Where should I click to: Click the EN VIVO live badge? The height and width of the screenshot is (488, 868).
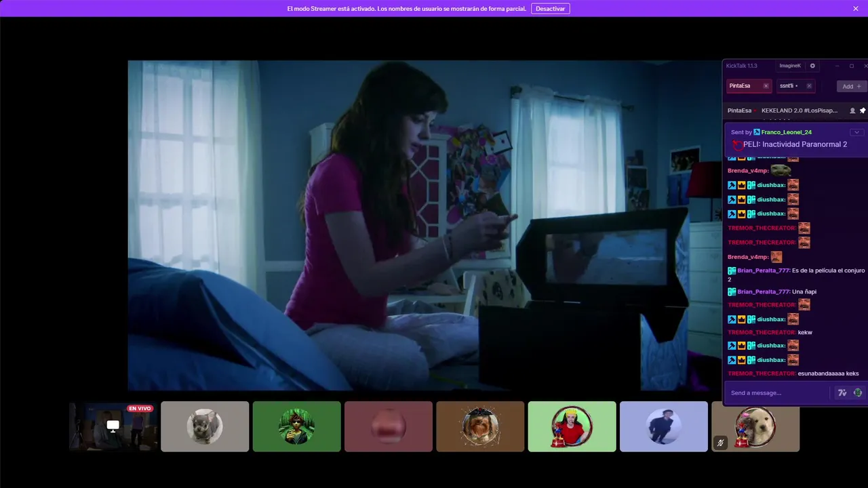tap(140, 409)
